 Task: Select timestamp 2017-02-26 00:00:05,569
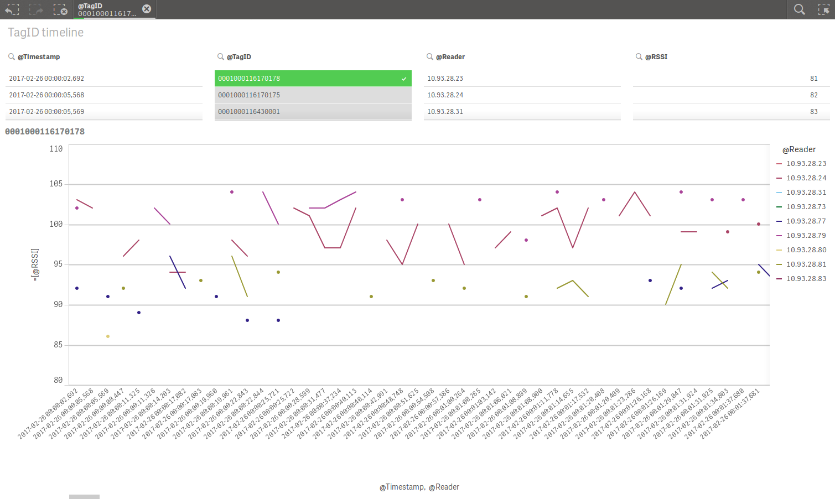pyautogui.click(x=104, y=112)
